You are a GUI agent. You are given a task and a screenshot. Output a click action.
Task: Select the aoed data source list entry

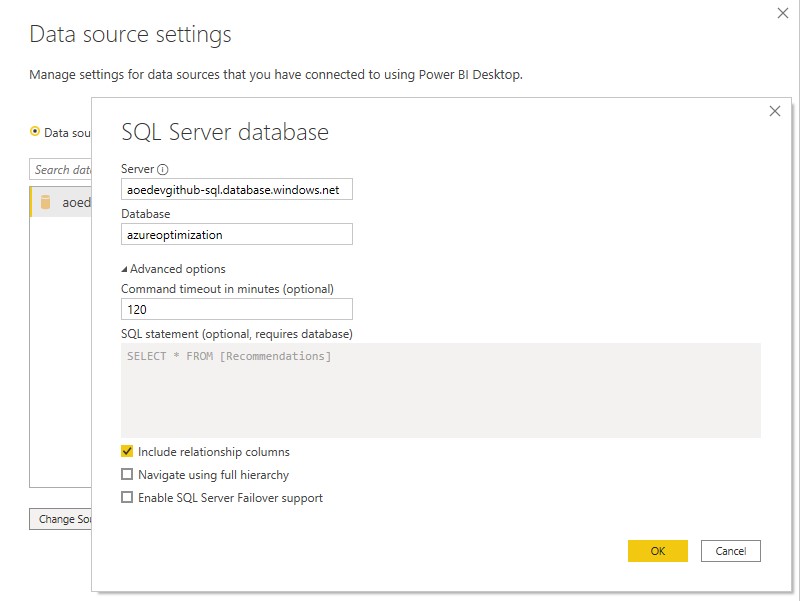click(61, 202)
